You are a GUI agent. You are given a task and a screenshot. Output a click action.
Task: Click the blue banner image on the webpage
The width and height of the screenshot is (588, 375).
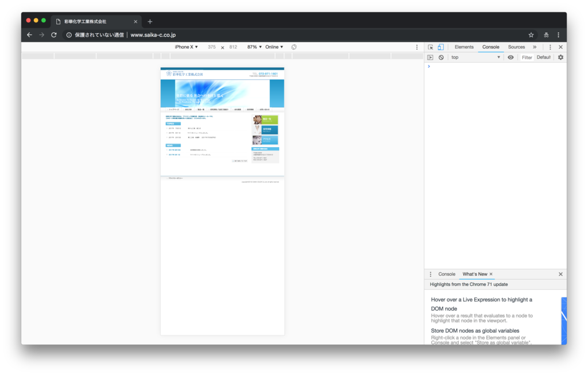[222, 94]
